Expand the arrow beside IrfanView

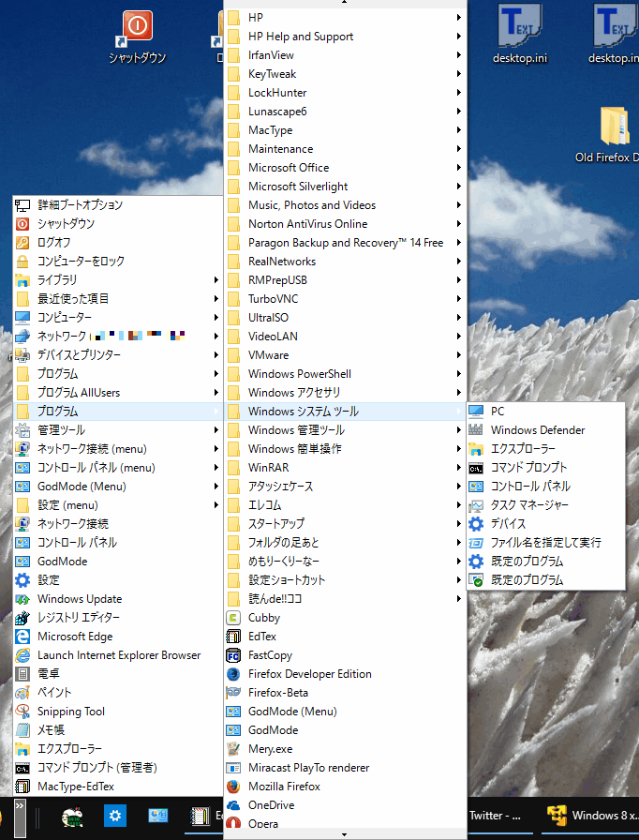[459, 55]
